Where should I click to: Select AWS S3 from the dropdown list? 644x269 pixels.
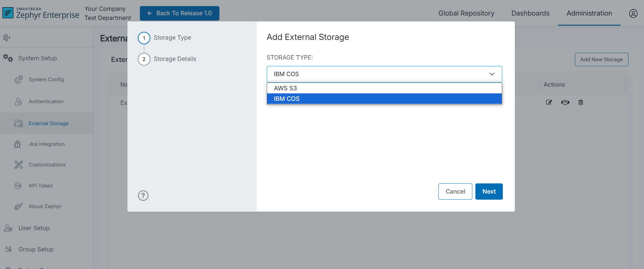click(x=285, y=88)
